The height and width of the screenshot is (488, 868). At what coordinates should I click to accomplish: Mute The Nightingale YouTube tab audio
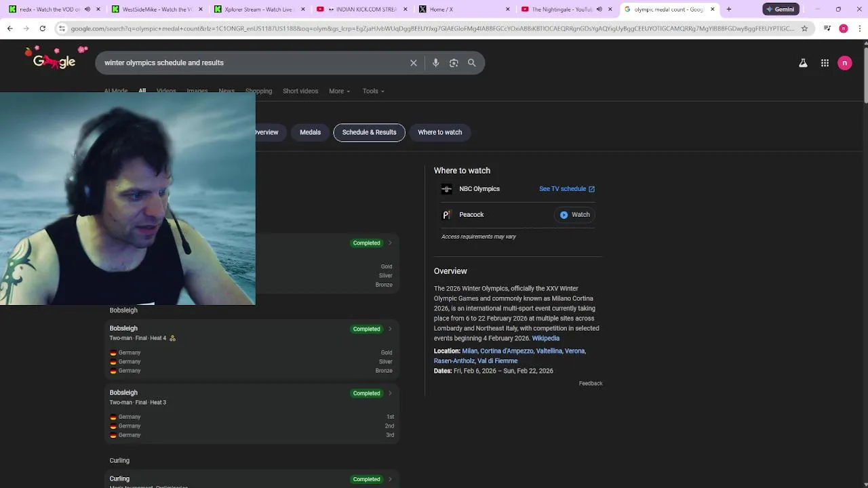pyautogui.click(x=599, y=9)
